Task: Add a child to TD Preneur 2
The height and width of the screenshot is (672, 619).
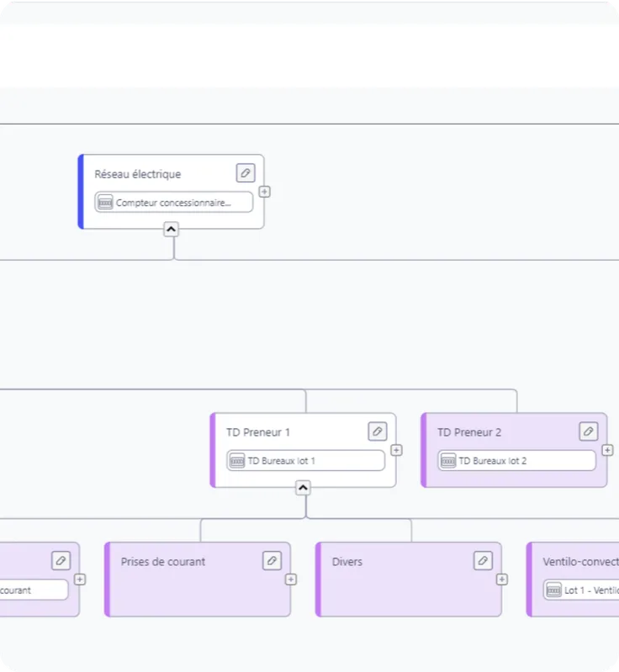Action: [607, 450]
